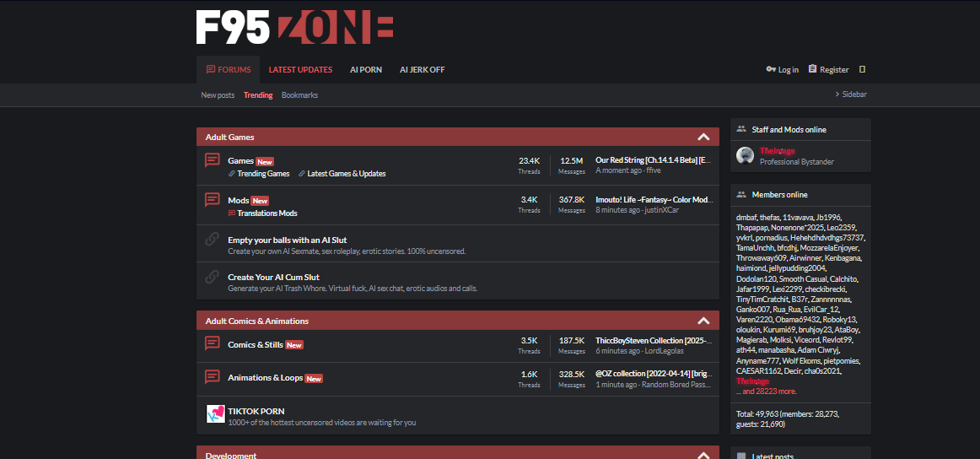Click the Animations & Loops forum icon
The width and height of the screenshot is (980, 459).
tap(213, 377)
